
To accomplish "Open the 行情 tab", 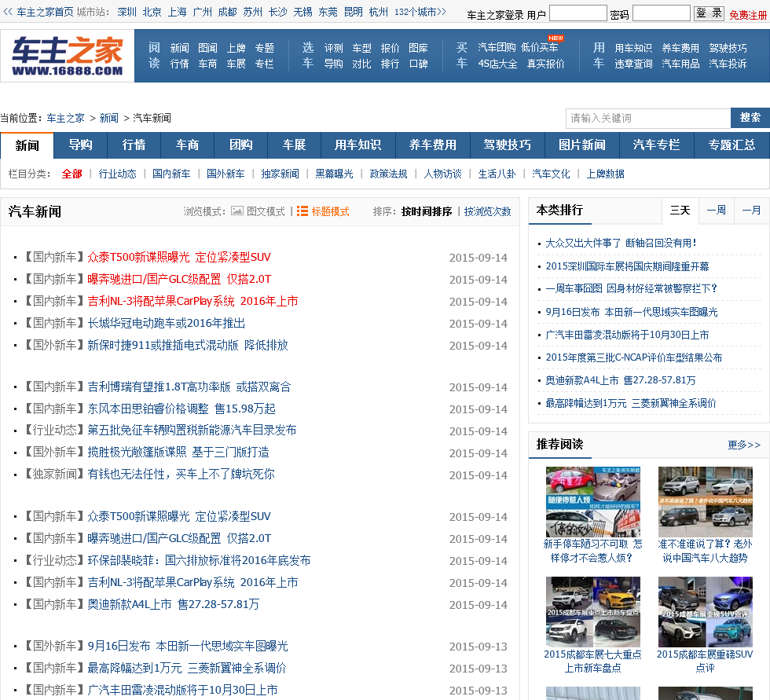I will (x=134, y=145).
